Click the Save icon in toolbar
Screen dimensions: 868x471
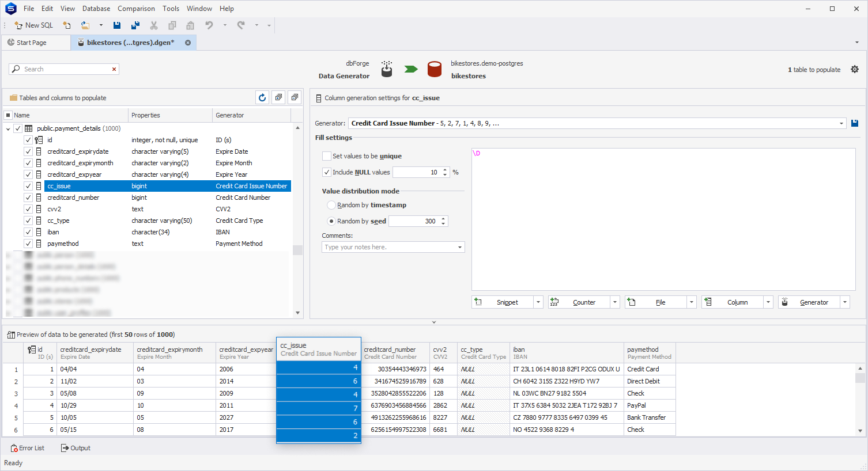117,25
